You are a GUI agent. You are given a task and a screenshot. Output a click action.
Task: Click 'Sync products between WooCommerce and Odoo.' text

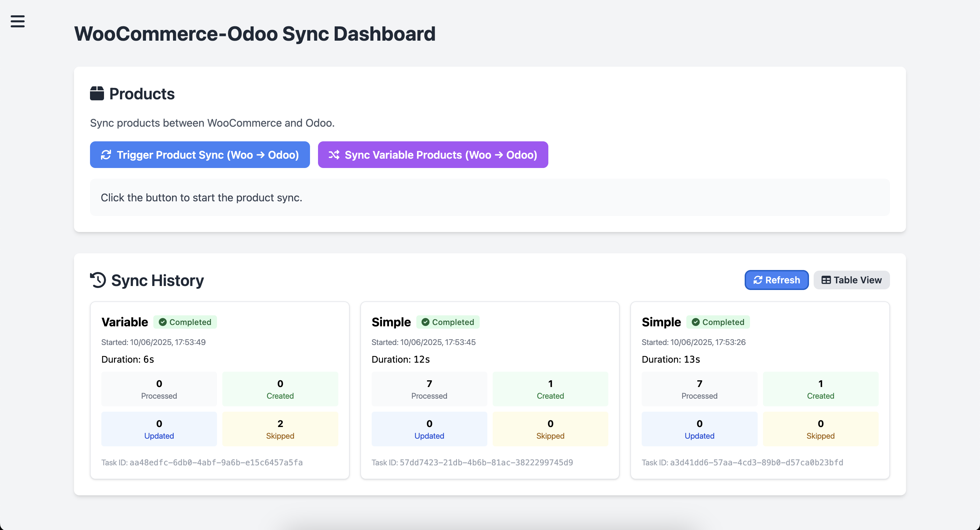pos(212,123)
